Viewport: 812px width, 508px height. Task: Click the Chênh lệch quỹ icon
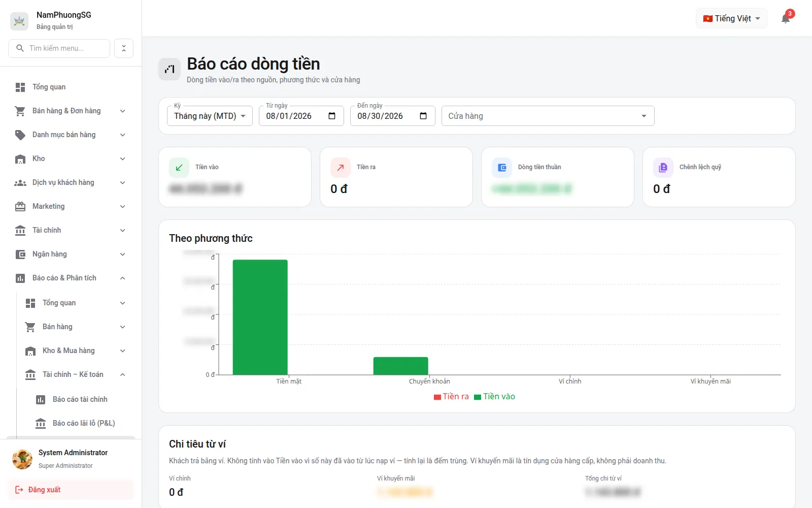click(x=663, y=168)
